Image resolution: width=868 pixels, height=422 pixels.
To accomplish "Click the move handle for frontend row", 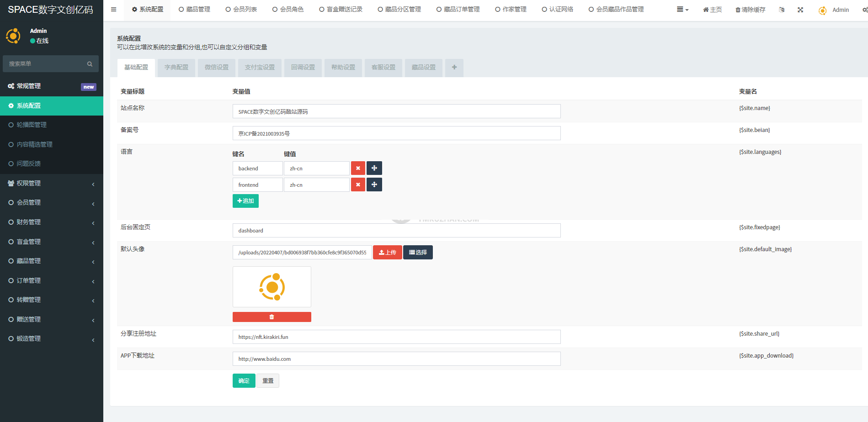I will (374, 185).
